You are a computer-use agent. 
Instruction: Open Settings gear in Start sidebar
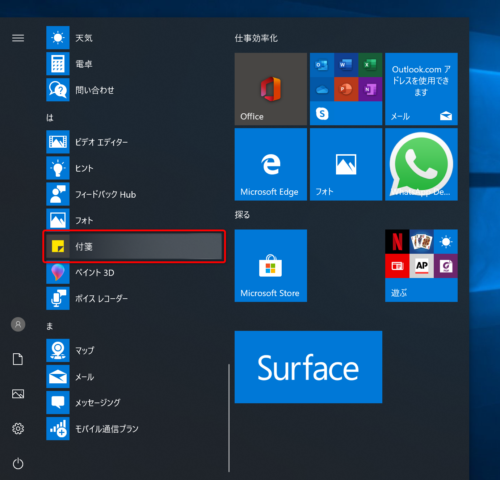tap(18, 428)
